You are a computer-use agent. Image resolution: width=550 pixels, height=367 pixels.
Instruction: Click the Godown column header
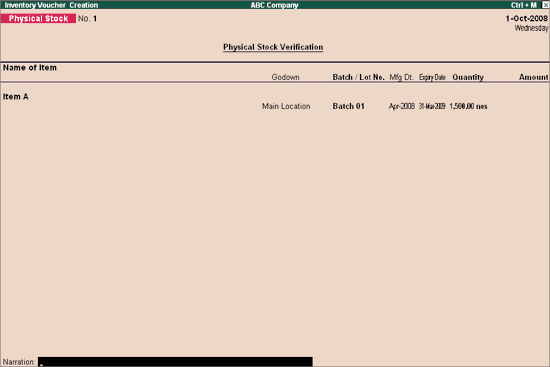coord(285,77)
